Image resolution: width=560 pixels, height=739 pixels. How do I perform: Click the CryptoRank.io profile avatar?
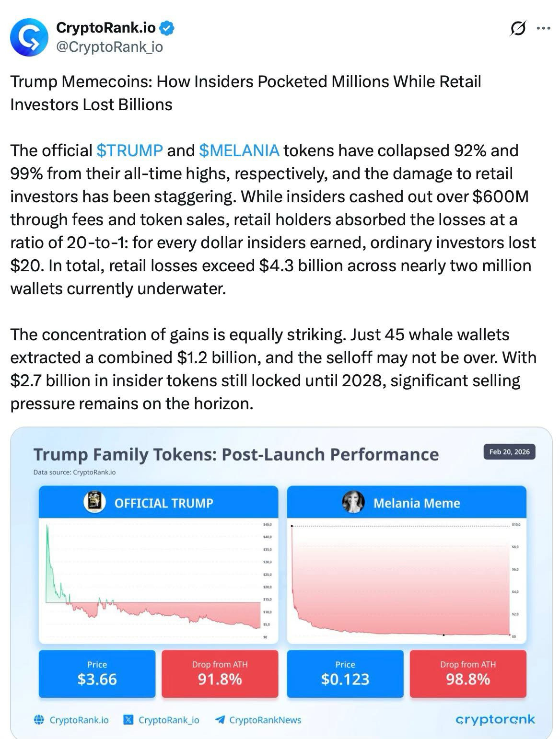click(29, 37)
